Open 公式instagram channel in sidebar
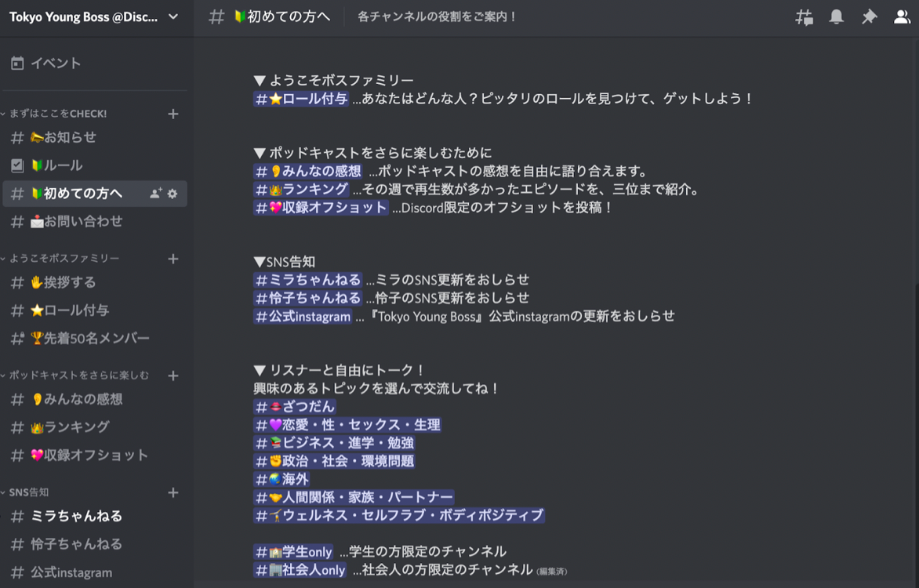Screen dimensions: 919x588 pyautogui.click(x=95, y=572)
